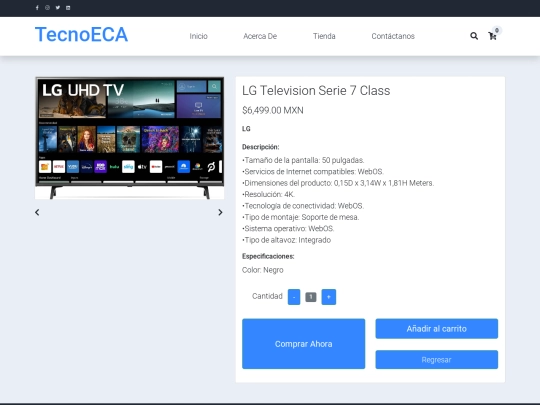Viewport: 540px width, 405px height.
Task: Open the Instagram social icon
Action: (x=48, y=8)
